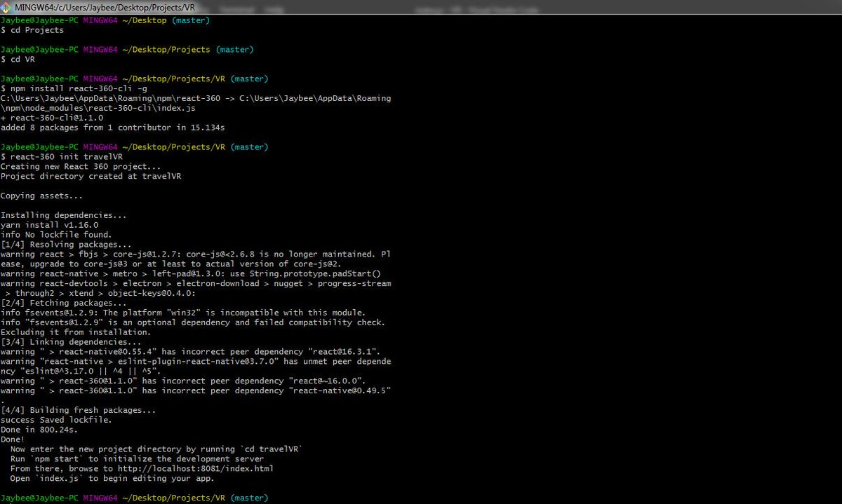
Task: Click the Help menu of background VS Code
Action: point(274,9)
